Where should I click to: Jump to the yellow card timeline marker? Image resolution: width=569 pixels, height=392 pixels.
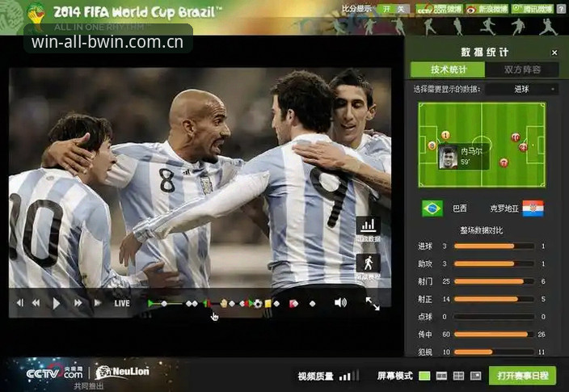coord(268,303)
